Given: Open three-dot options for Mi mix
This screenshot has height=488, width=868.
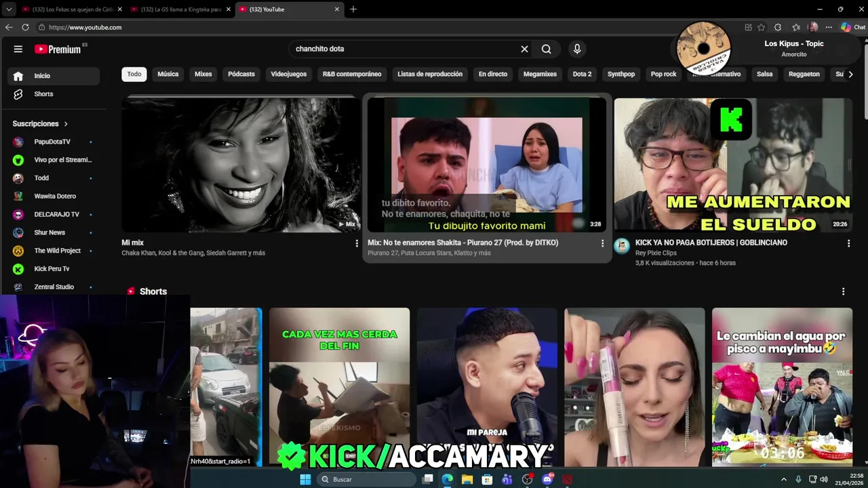Looking at the screenshot, I should click(x=357, y=243).
